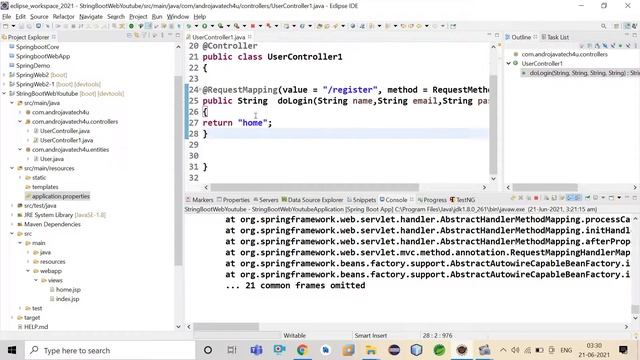
Task: Click the volume icon in system tray
Action: (515, 350)
